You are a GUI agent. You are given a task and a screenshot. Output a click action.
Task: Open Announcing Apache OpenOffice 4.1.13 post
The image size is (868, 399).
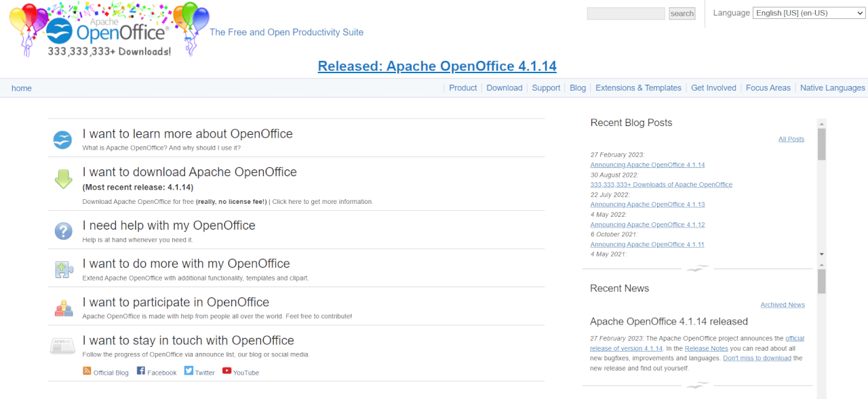click(648, 204)
